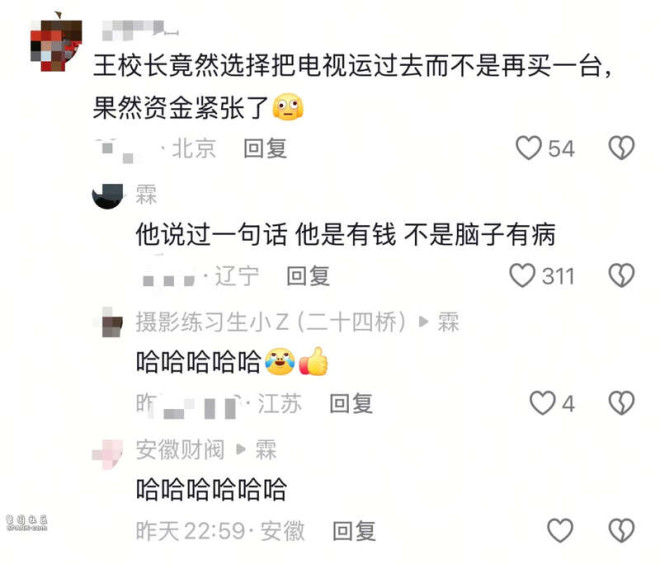Open the top commenter's pixelated avatar
660x564 pixels.
click(x=56, y=45)
